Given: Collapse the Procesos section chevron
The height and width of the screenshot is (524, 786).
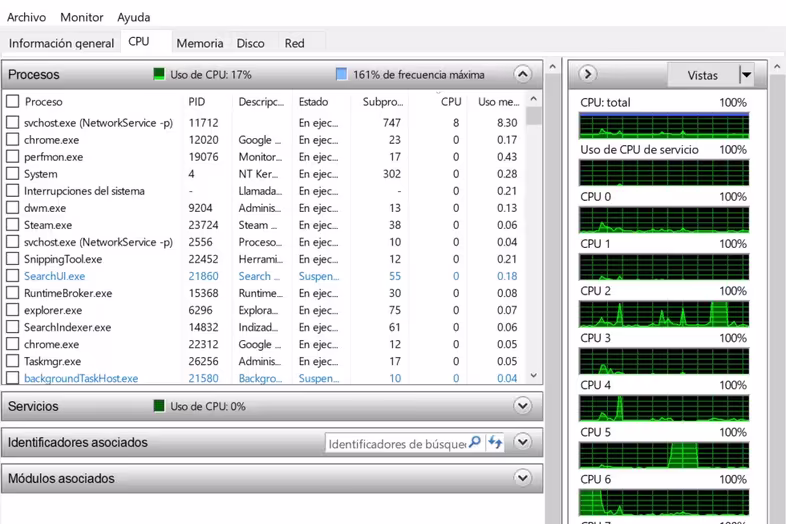Looking at the screenshot, I should point(522,74).
